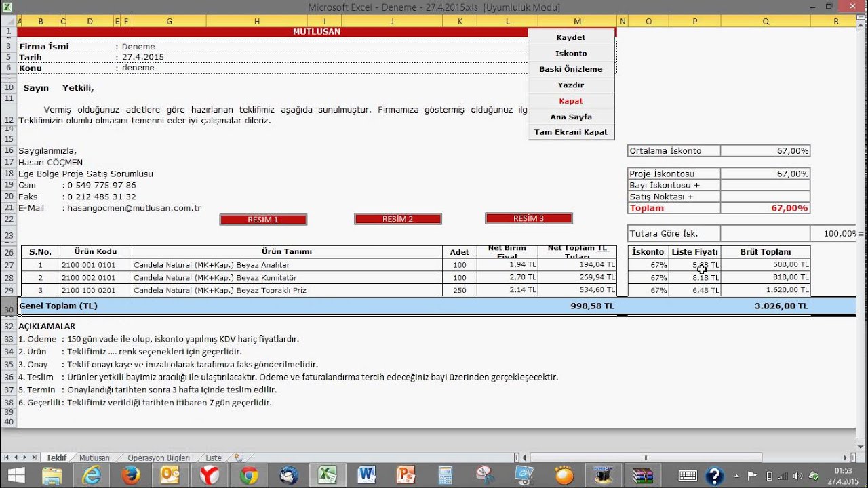Screen dimensions: 868x488
Task: Open File Explorer from the taskbar
Action: (x=52, y=476)
